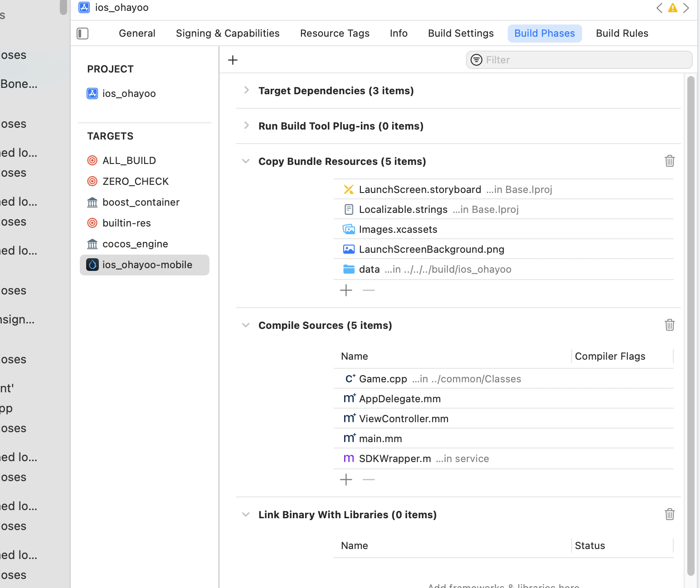Click trash icon for Link Binary With Libraries

coord(670,514)
